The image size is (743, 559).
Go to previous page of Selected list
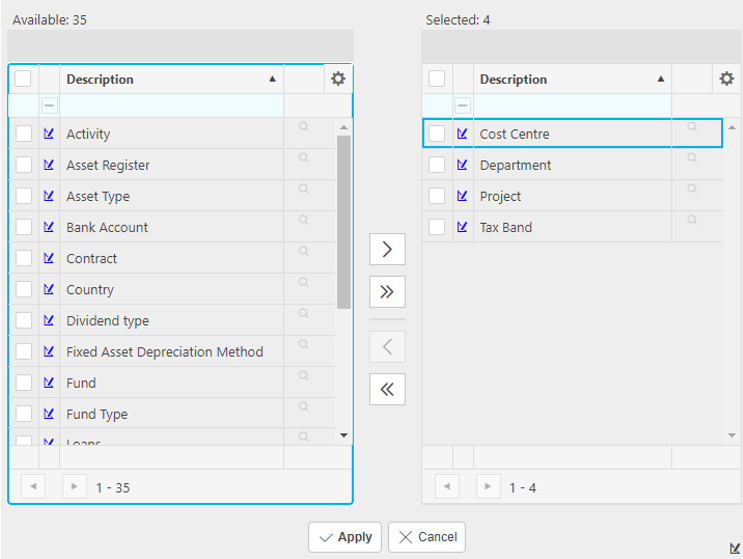coord(447,487)
